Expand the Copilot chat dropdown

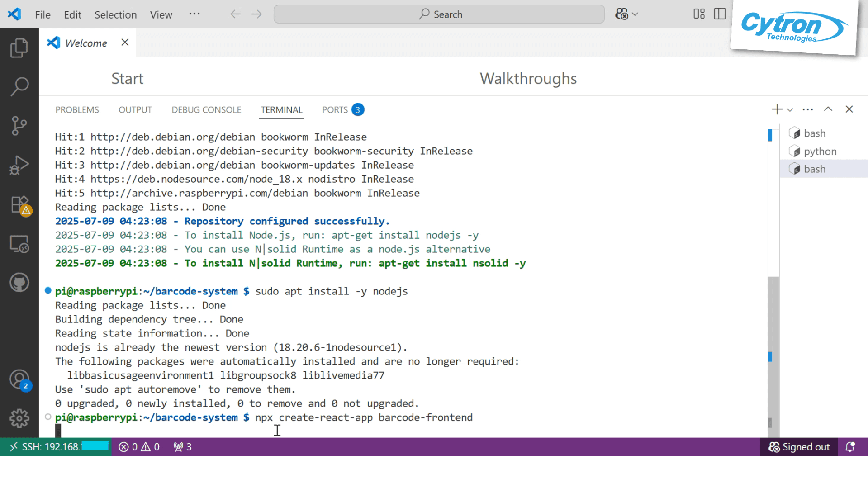coord(635,14)
